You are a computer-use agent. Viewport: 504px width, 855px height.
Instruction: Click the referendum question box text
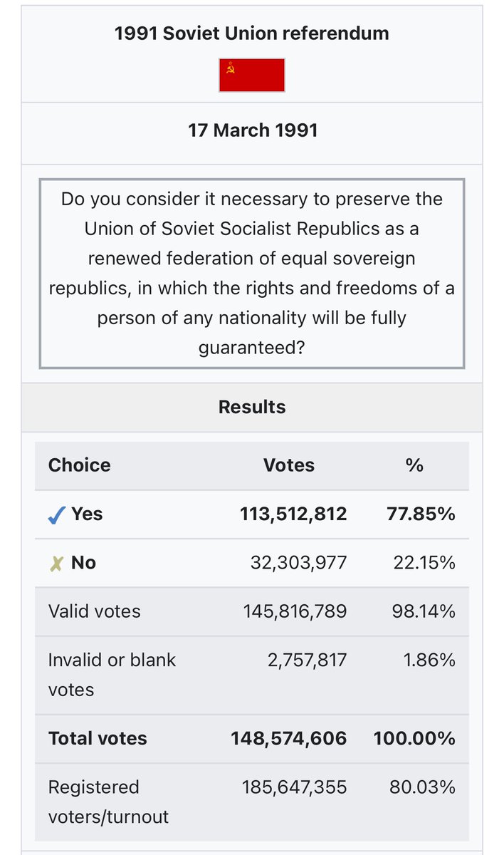252,274
